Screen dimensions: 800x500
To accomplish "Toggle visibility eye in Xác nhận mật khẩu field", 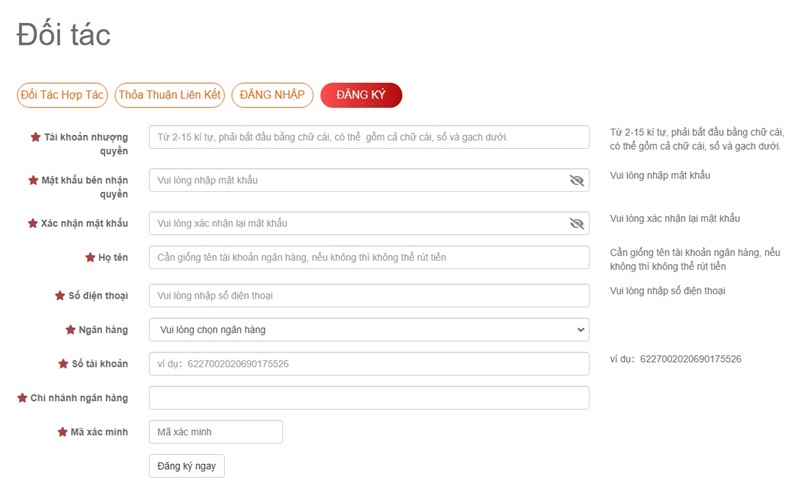I will [577, 223].
